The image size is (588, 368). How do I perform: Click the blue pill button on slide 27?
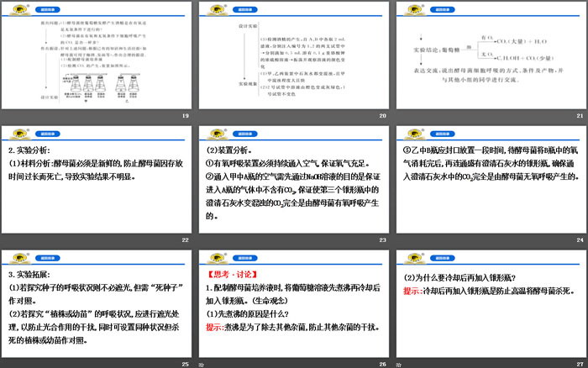pyautogui.click(x=443, y=258)
